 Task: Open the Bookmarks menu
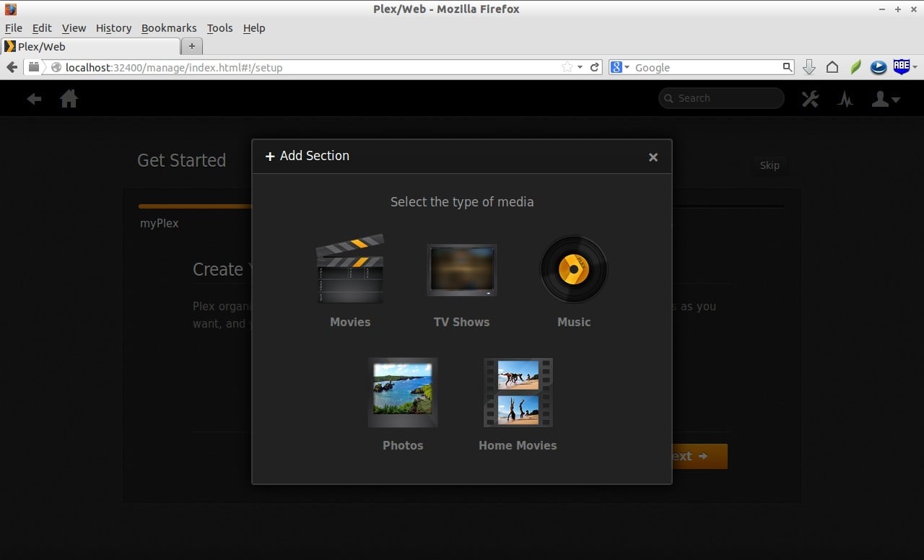[x=169, y=28]
